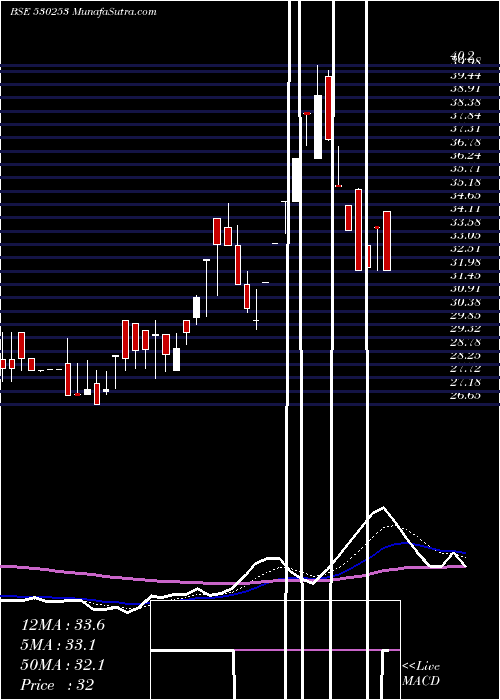
Task: Select the 35.18 price axis label
Action: [x=465, y=182]
